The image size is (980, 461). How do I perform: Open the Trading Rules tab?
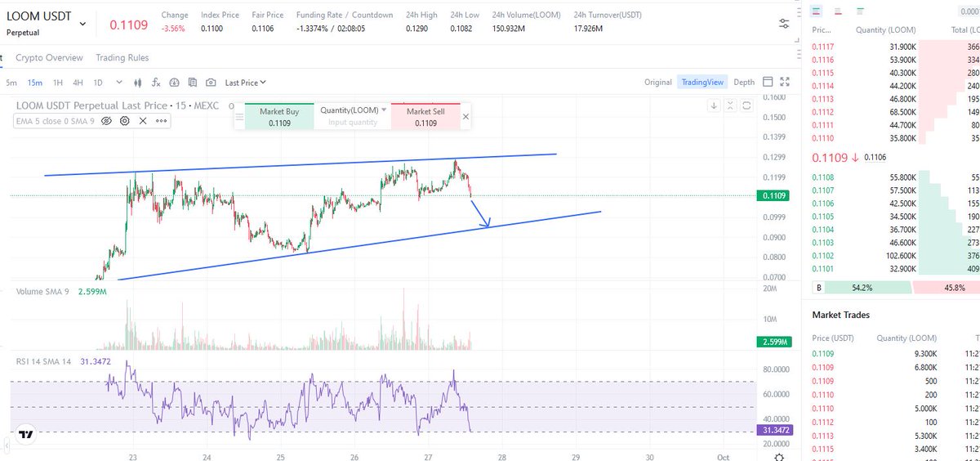coord(122,58)
